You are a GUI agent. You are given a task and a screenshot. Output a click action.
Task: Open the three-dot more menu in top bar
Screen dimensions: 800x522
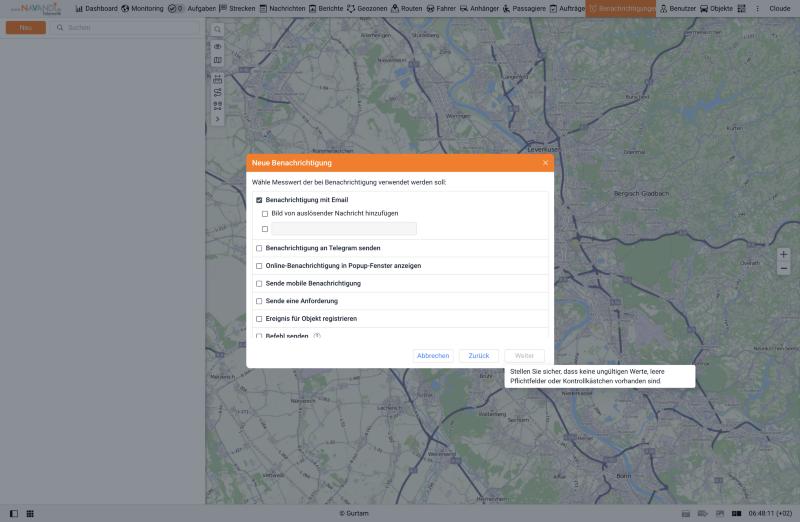(x=757, y=9)
